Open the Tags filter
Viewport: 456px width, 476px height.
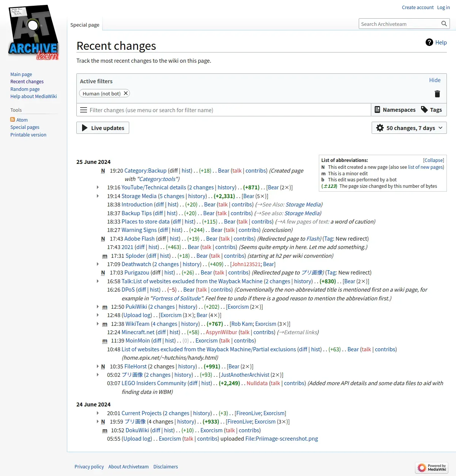[x=432, y=110]
